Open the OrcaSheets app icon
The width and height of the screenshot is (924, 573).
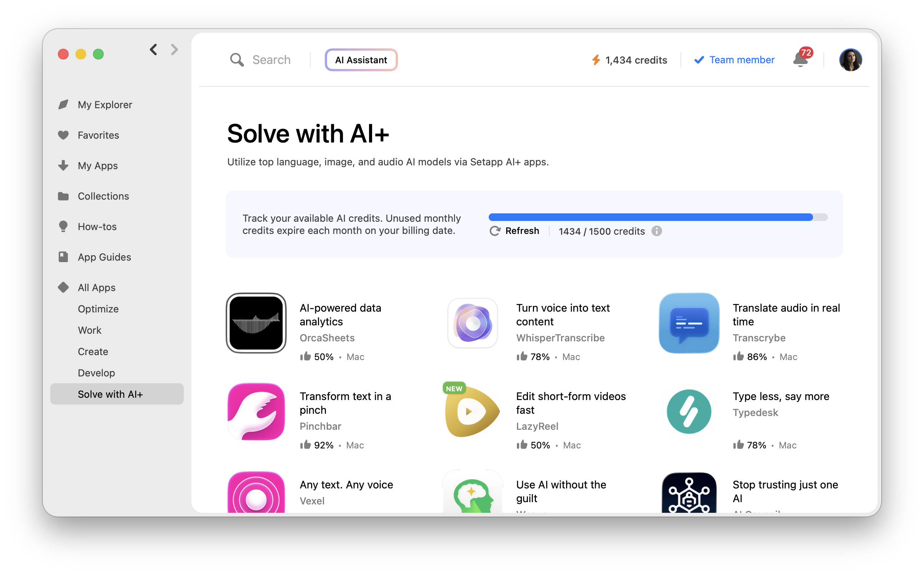[x=256, y=323]
